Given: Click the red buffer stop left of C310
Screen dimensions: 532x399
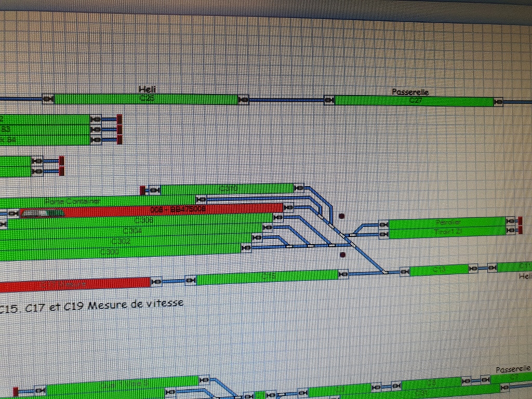Looking at the screenshot, I should tap(142, 191).
